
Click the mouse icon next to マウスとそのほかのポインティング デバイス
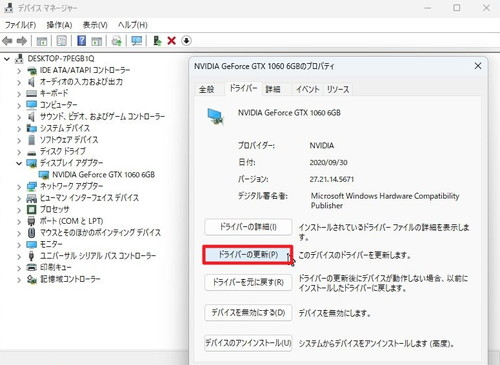click(x=31, y=232)
